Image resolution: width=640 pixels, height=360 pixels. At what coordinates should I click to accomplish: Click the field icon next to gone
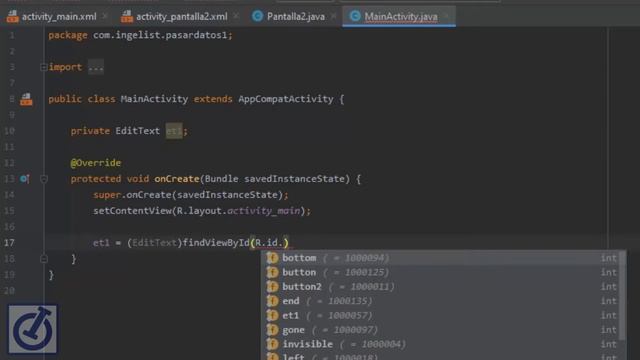coord(272,330)
